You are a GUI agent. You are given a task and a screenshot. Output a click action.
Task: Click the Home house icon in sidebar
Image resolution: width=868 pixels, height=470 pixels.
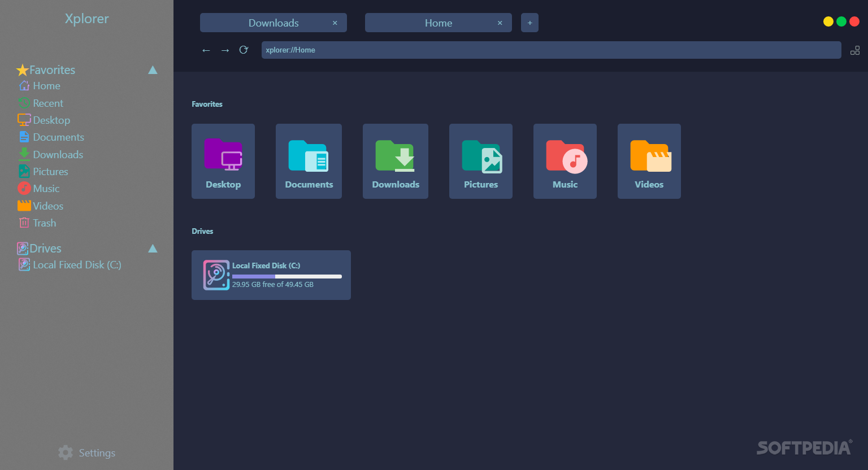[24, 86]
